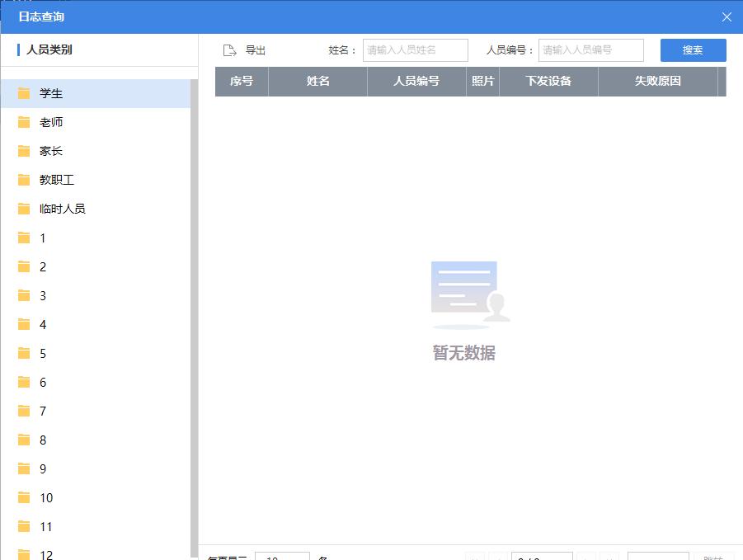Close the 日志查询 dialog
The height and width of the screenshot is (560, 743).
pos(727,16)
